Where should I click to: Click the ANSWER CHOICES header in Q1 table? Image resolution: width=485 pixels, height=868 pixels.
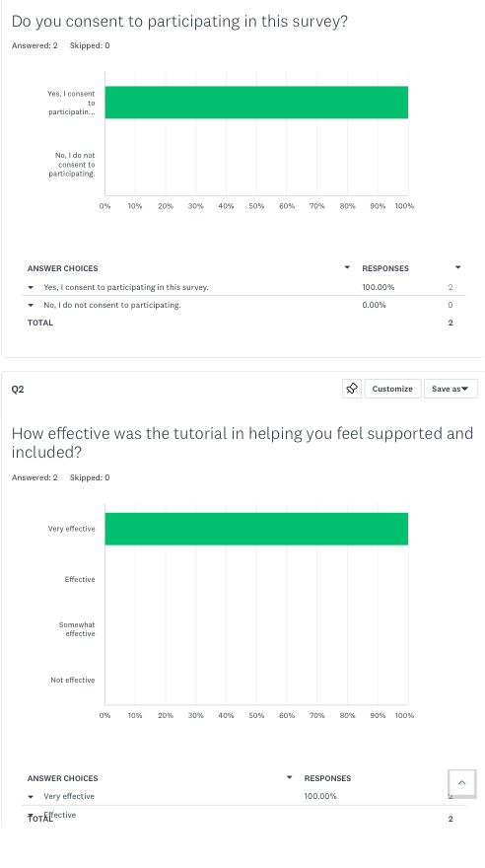pyautogui.click(x=62, y=268)
